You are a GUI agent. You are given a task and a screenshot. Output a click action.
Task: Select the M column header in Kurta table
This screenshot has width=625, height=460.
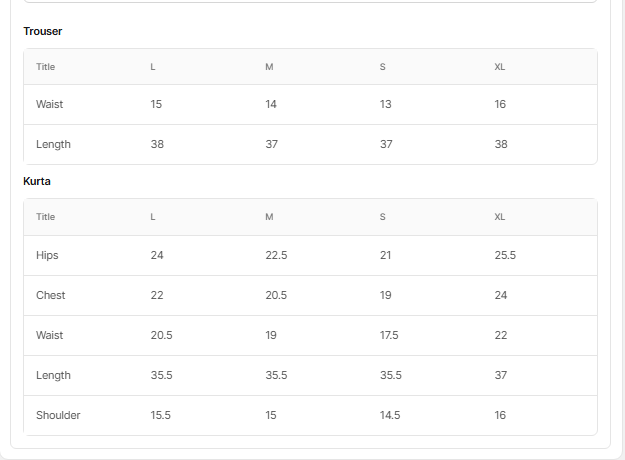269,217
